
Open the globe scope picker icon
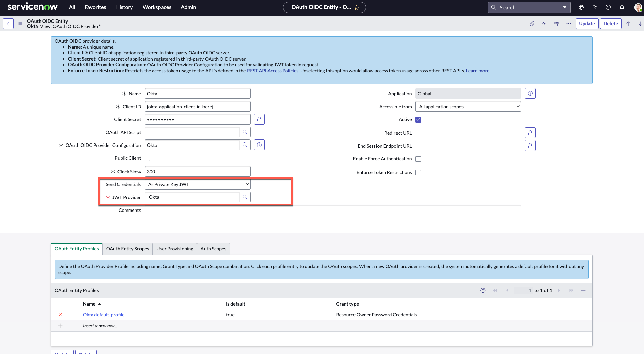point(581,7)
